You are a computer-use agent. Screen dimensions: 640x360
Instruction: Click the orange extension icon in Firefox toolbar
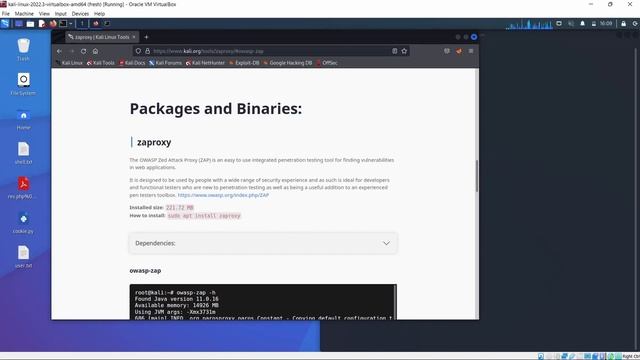pos(459,51)
